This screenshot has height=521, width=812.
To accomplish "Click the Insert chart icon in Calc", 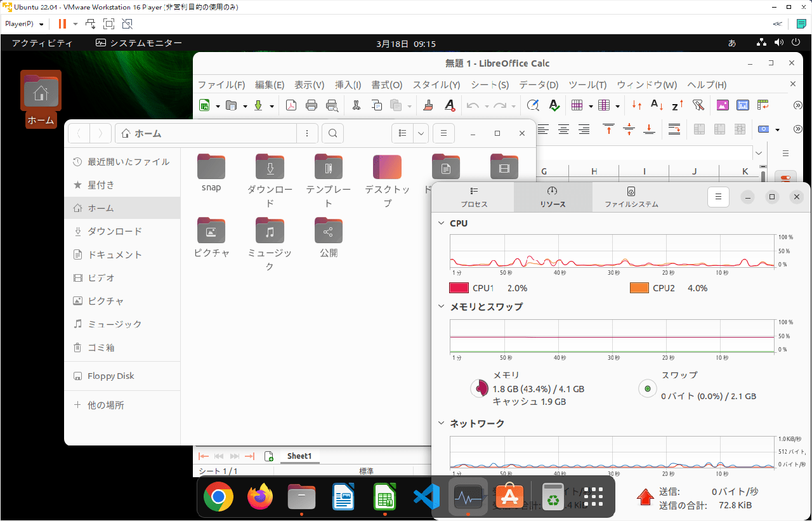I will (743, 105).
